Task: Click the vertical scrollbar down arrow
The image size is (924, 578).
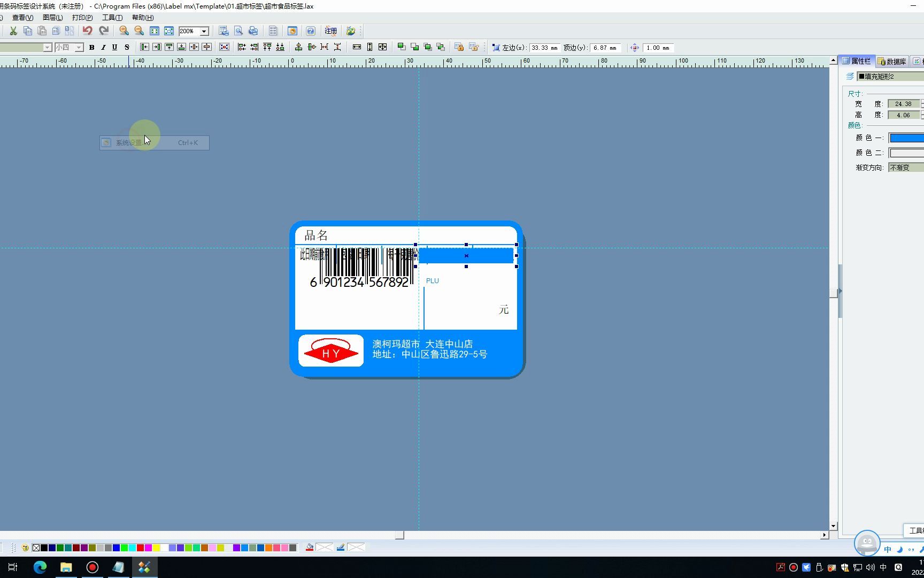Action: (833, 526)
